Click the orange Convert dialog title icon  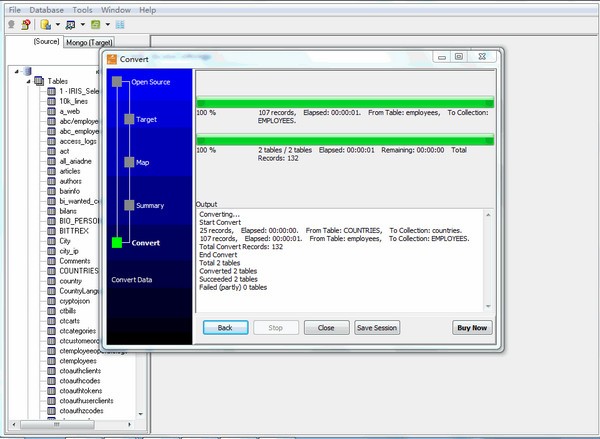[111, 57]
